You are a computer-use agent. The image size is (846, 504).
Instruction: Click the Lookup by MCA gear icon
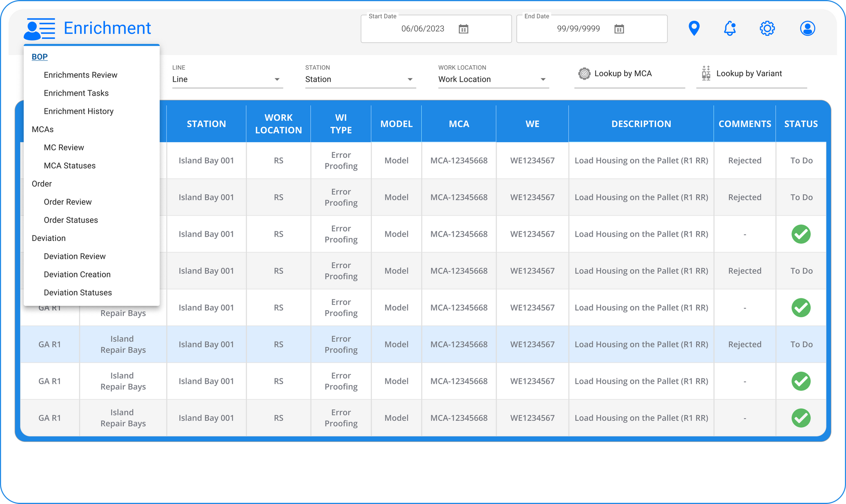pos(584,74)
